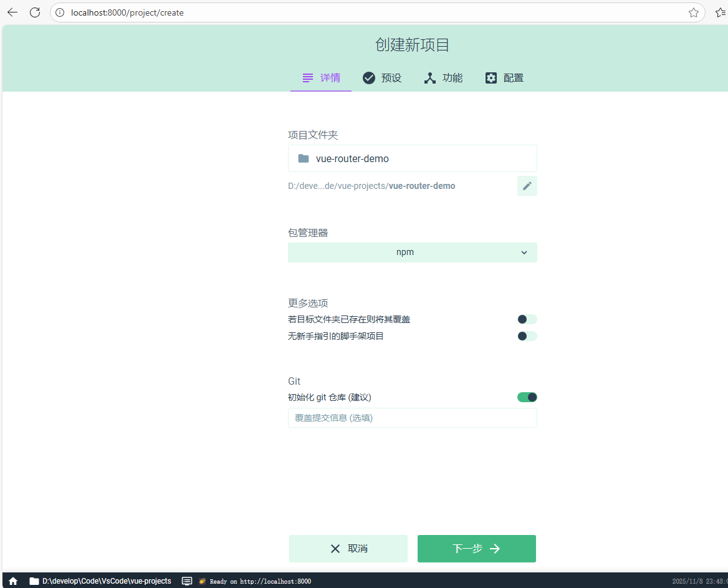The width and height of the screenshot is (728, 588).
Task: Switch to the 配置 tab
Action: point(504,78)
